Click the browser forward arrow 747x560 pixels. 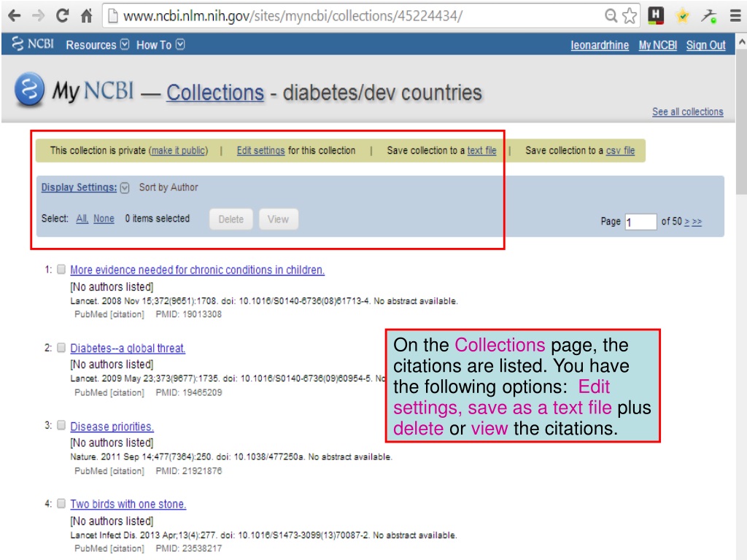[x=38, y=16]
